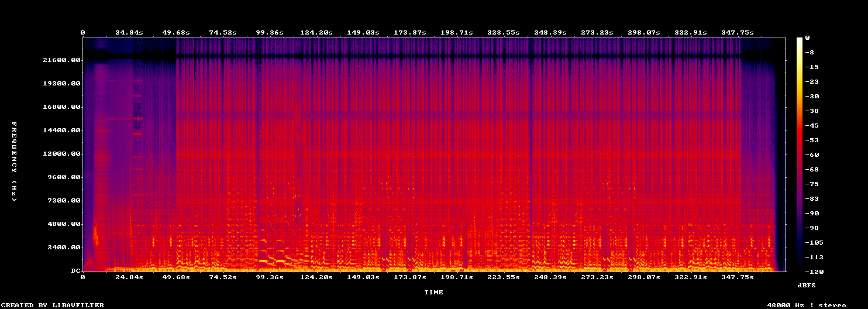This screenshot has height=309, width=868.
Task: Click the 12000.00 Hz label on frequency axis
Action: [x=61, y=154]
